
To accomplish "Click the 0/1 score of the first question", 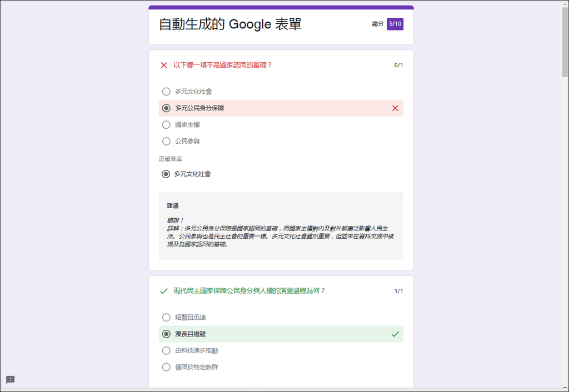I will [398, 65].
